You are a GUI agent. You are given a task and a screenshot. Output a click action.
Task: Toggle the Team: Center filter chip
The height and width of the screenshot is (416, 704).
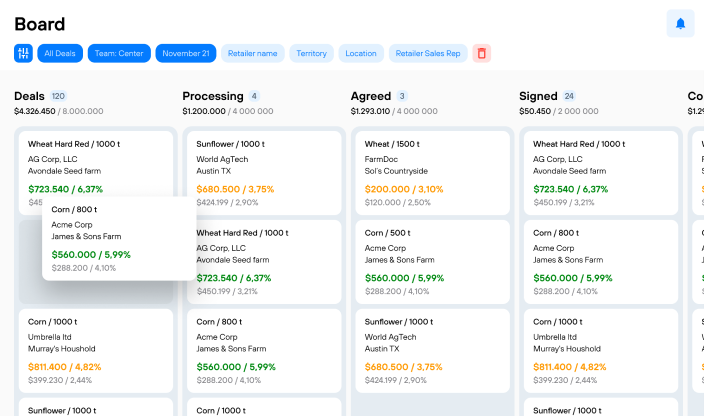(119, 53)
